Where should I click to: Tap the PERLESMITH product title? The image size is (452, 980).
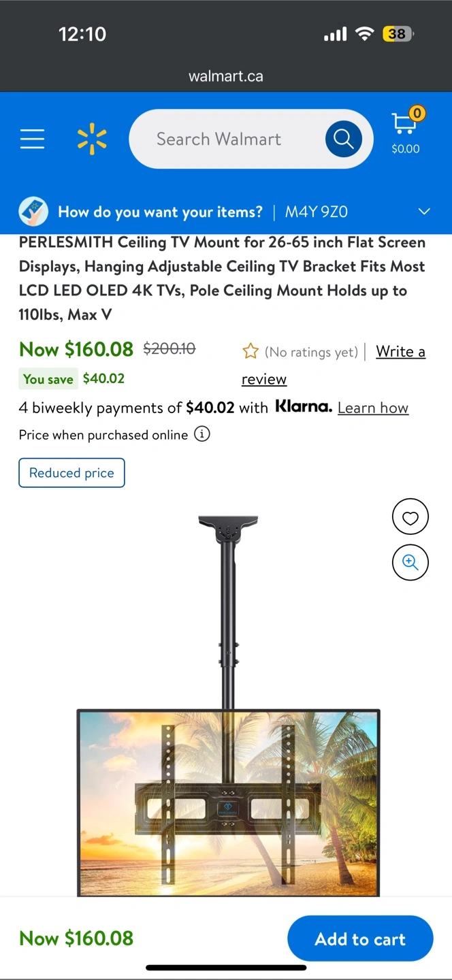pos(222,278)
